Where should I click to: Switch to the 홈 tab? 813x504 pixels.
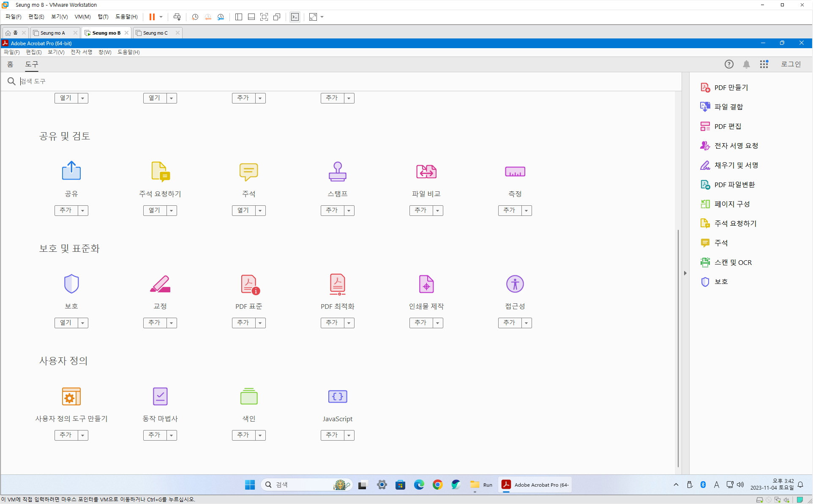click(10, 64)
